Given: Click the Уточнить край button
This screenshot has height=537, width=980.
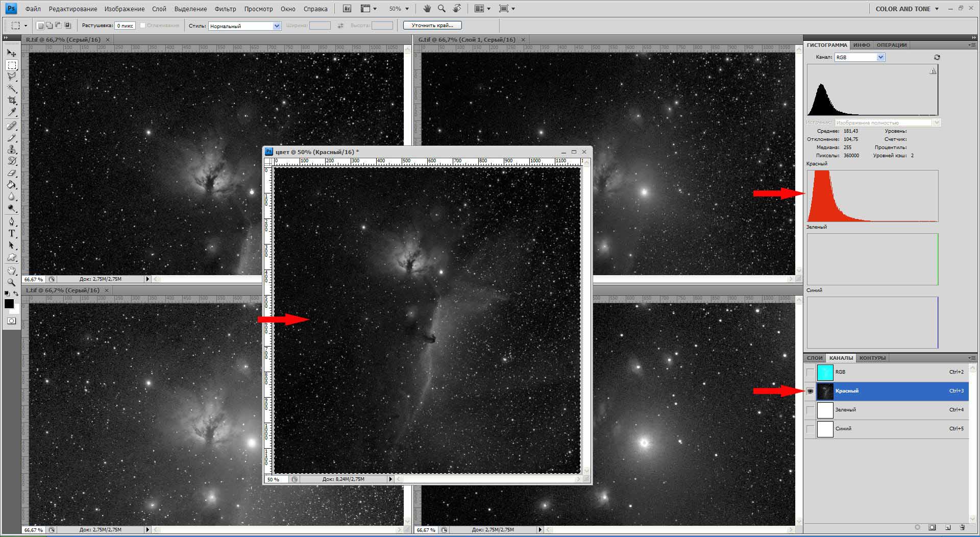Looking at the screenshot, I should pyautogui.click(x=432, y=25).
